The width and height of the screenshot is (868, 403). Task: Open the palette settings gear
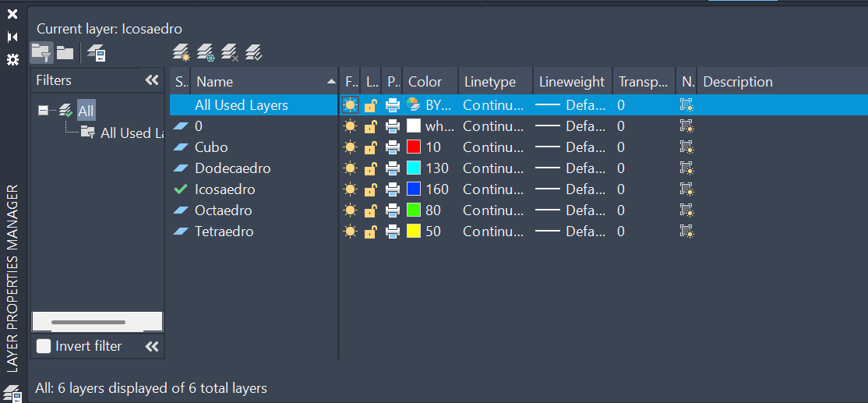[12, 59]
